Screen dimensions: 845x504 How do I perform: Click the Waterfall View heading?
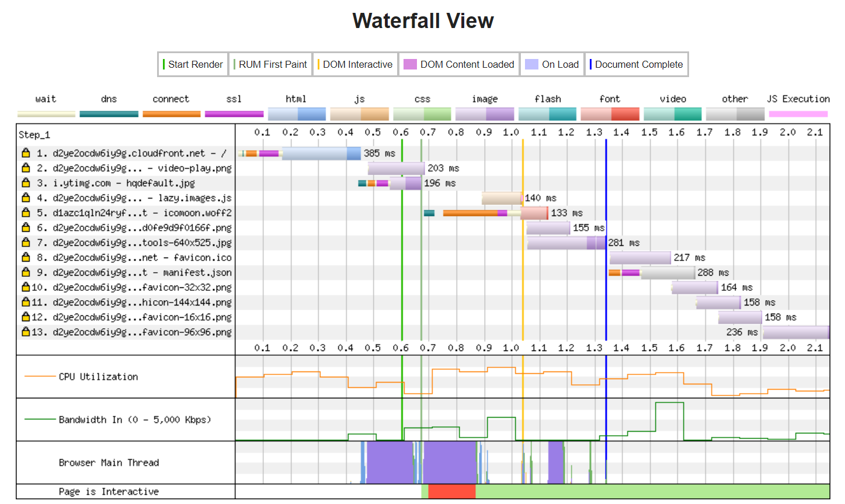(x=423, y=21)
